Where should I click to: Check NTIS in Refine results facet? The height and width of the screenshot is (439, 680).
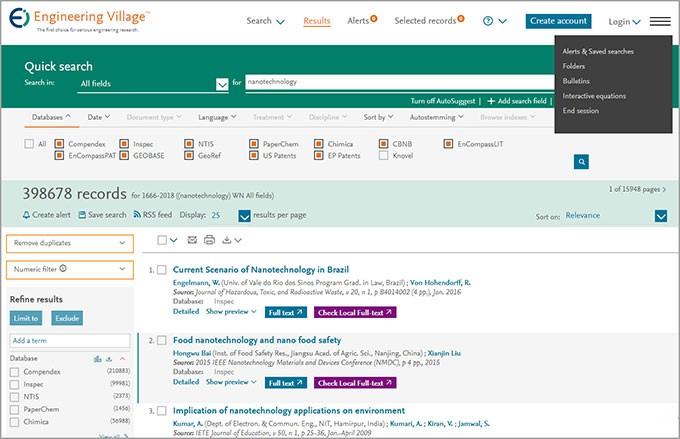[x=14, y=397]
